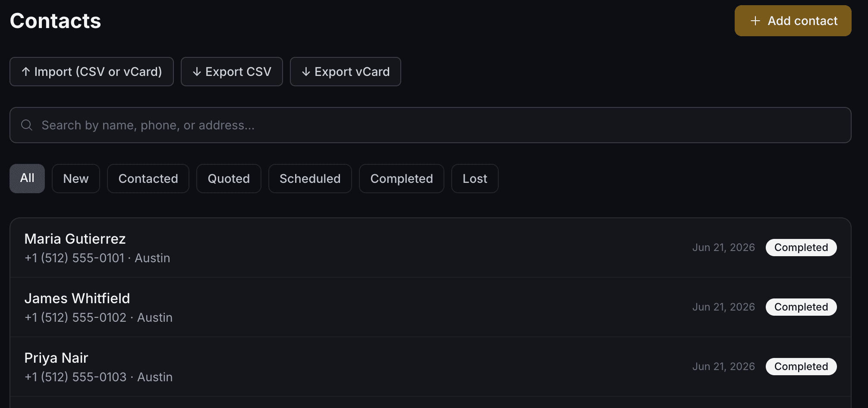Click the plus icon in Add contact
Image resolution: width=868 pixels, height=408 pixels.
(755, 21)
